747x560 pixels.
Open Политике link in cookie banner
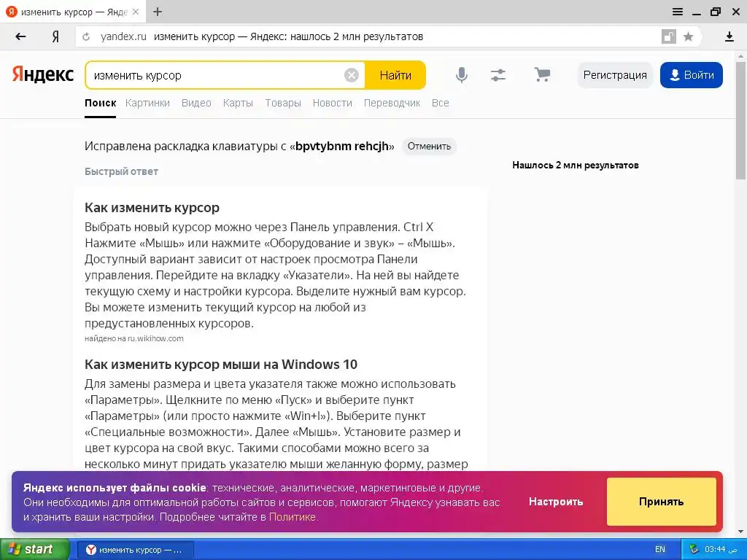point(293,517)
